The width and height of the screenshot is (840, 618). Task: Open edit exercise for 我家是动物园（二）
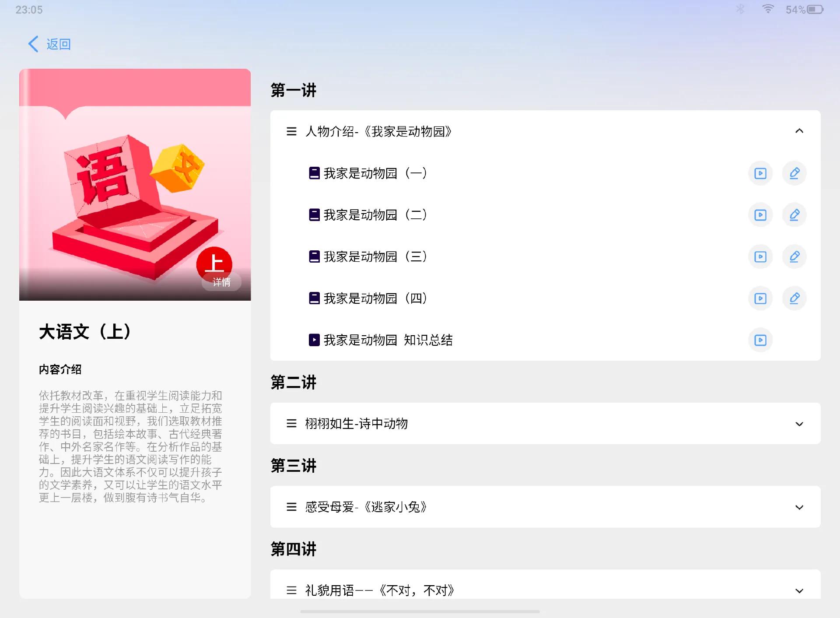pyautogui.click(x=794, y=215)
